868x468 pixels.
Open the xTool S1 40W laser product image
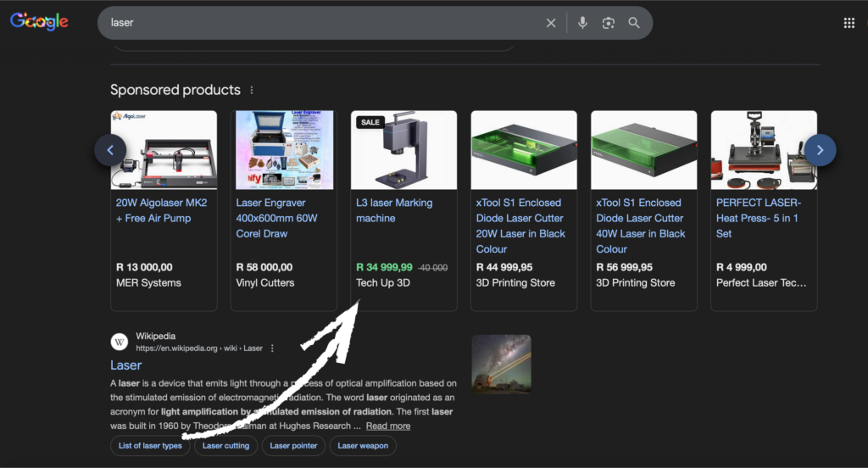(644, 150)
